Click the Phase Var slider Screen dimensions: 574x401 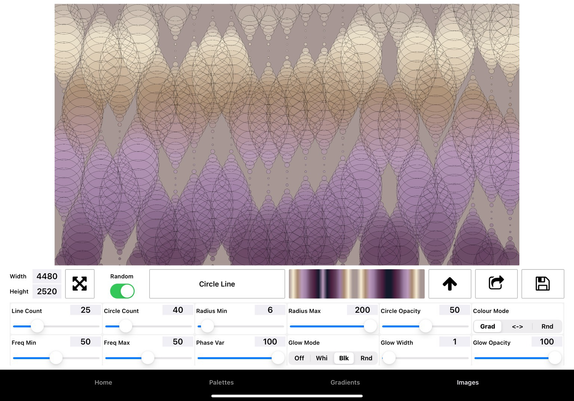pos(241,358)
